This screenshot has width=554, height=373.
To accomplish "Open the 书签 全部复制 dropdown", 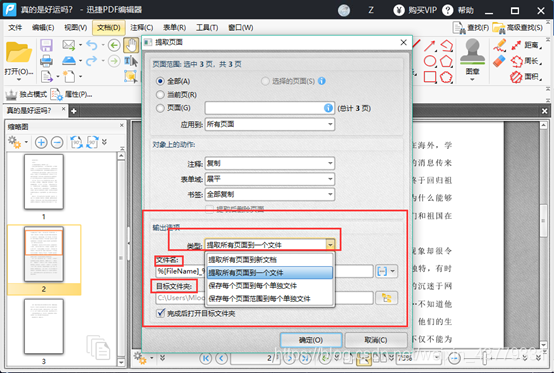I will click(270, 194).
